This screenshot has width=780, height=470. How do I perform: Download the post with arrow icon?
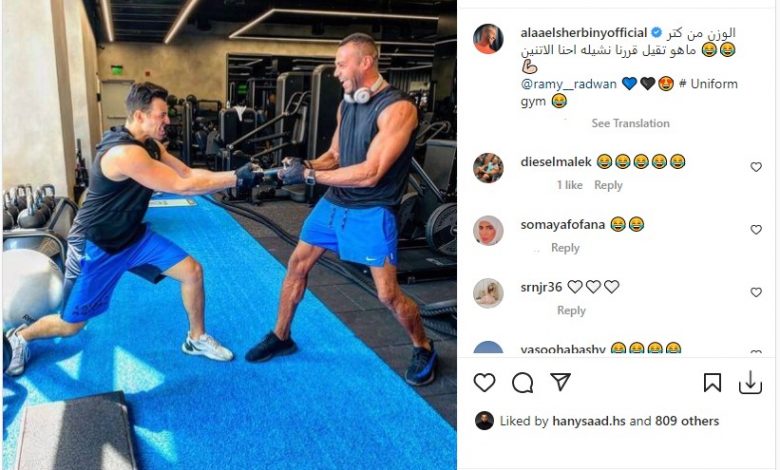(x=750, y=382)
